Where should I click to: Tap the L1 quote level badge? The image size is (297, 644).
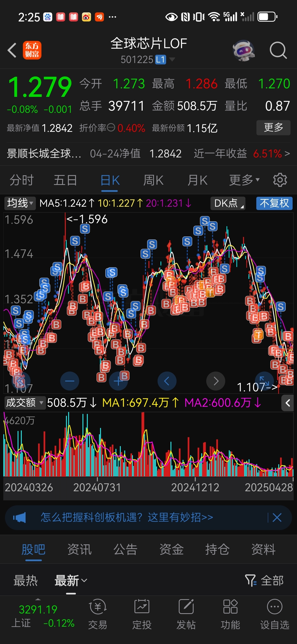tap(161, 59)
